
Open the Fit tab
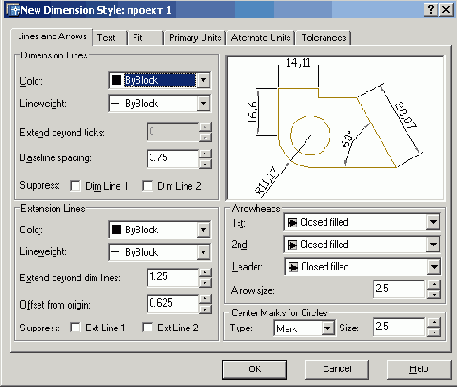(x=146, y=38)
